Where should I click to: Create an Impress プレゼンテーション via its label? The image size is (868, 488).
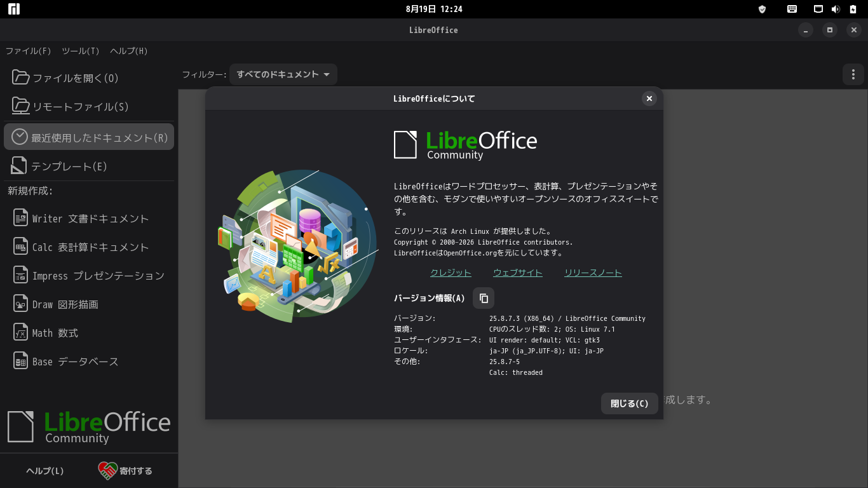tap(98, 276)
